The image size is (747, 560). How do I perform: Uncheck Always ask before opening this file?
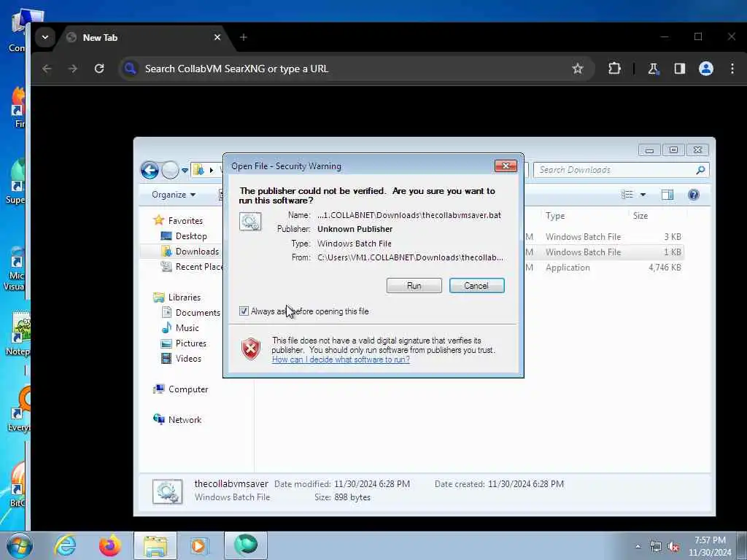tap(244, 311)
